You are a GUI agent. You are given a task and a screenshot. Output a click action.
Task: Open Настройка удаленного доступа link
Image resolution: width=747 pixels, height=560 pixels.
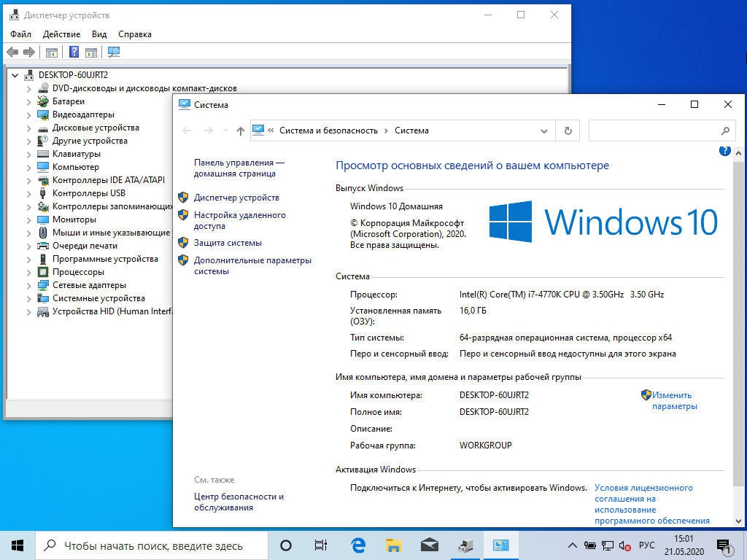click(x=239, y=220)
